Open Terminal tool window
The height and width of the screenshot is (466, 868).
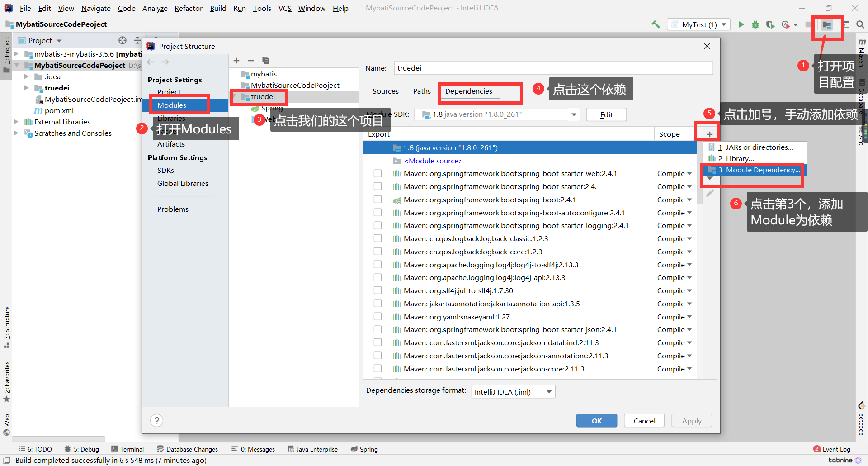[x=127, y=449]
